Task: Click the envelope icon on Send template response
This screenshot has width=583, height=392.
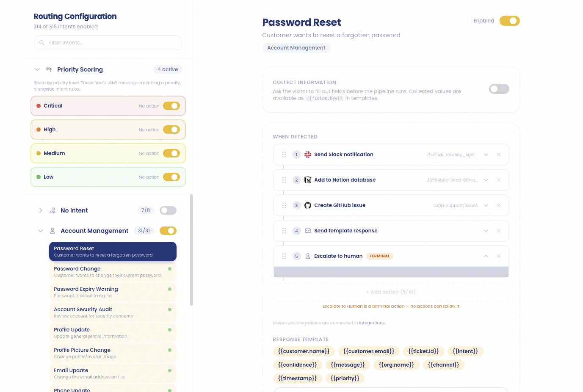Action: pyautogui.click(x=307, y=230)
